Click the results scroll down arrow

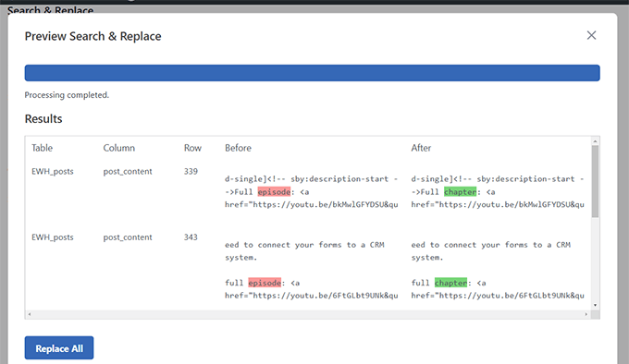pyautogui.click(x=596, y=306)
